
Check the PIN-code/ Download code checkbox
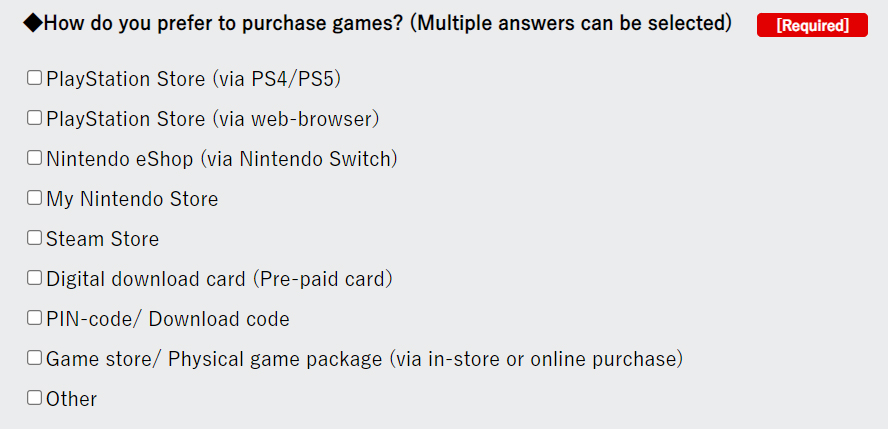[35, 318]
